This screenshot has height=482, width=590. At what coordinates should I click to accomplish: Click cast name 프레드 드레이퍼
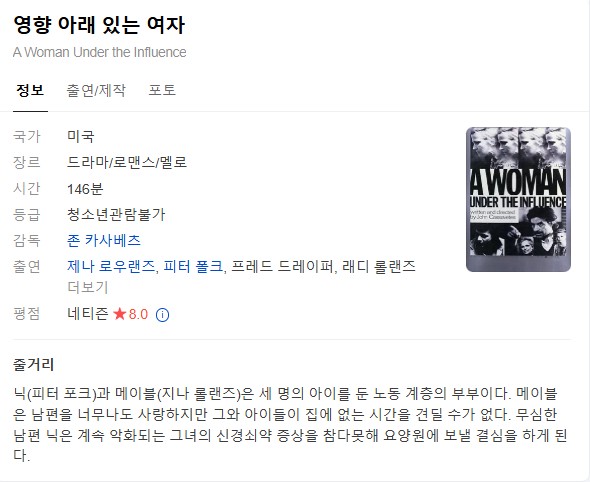[x=282, y=266]
